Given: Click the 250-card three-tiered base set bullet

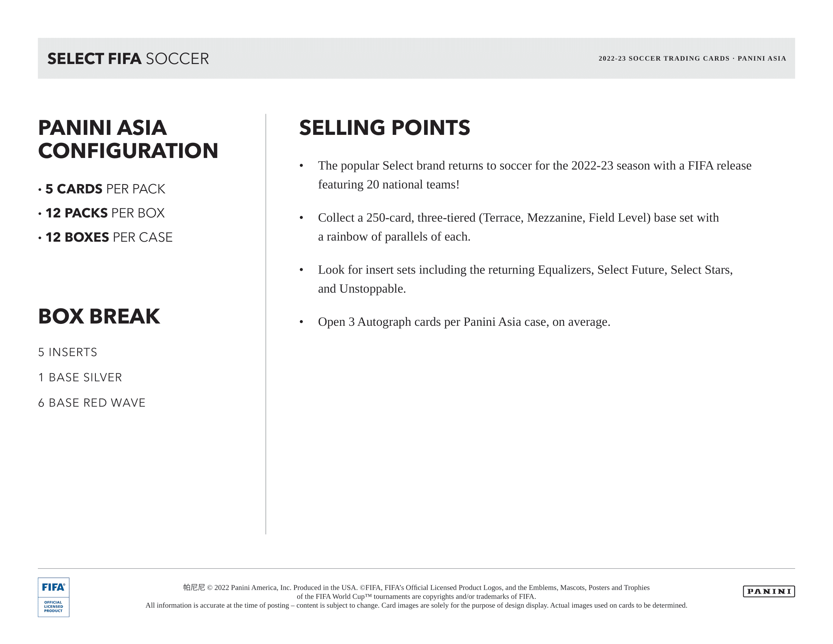Looking at the screenshot, I should pyautogui.click(x=509, y=227).
